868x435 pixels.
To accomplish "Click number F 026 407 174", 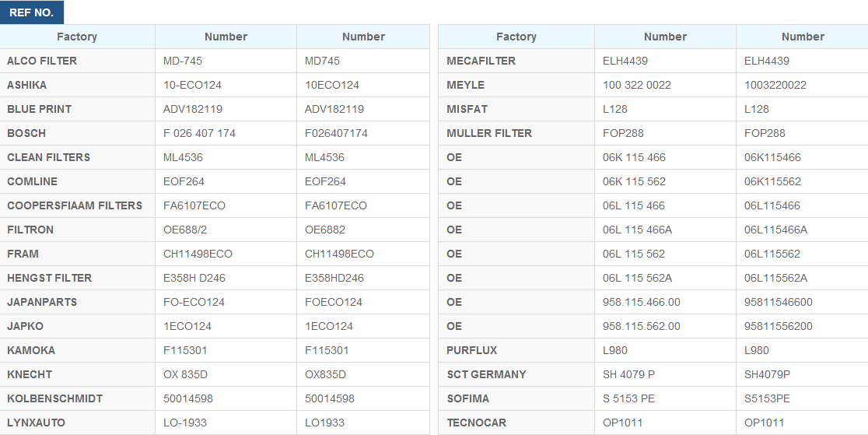I will (x=199, y=133).
